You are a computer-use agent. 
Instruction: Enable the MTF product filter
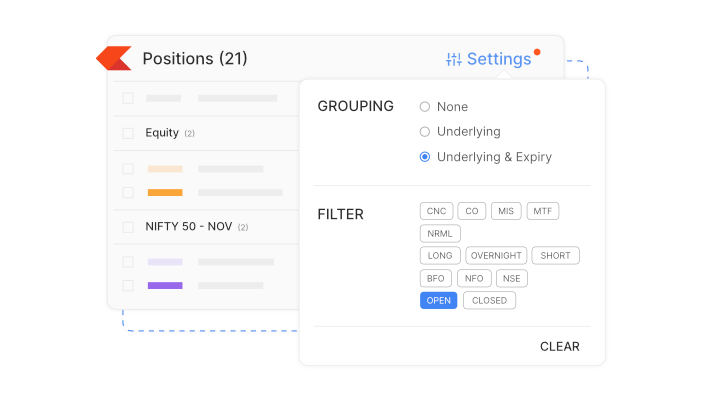[543, 211]
